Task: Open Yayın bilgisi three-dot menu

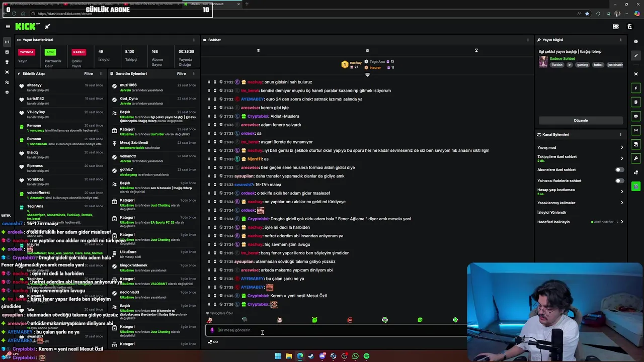Action: click(621, 40)
